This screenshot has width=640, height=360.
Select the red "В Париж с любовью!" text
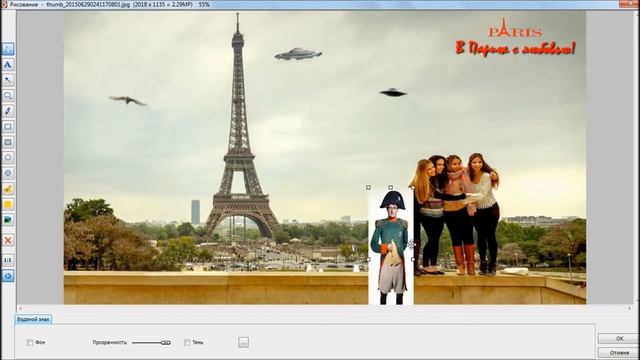point(515,48)
